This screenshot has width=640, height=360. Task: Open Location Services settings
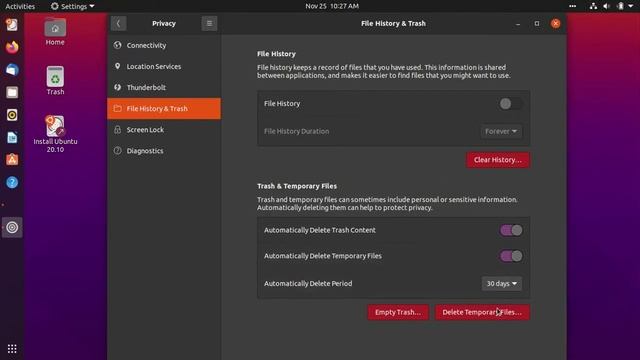pyautogui.click(x=164, y=67)
